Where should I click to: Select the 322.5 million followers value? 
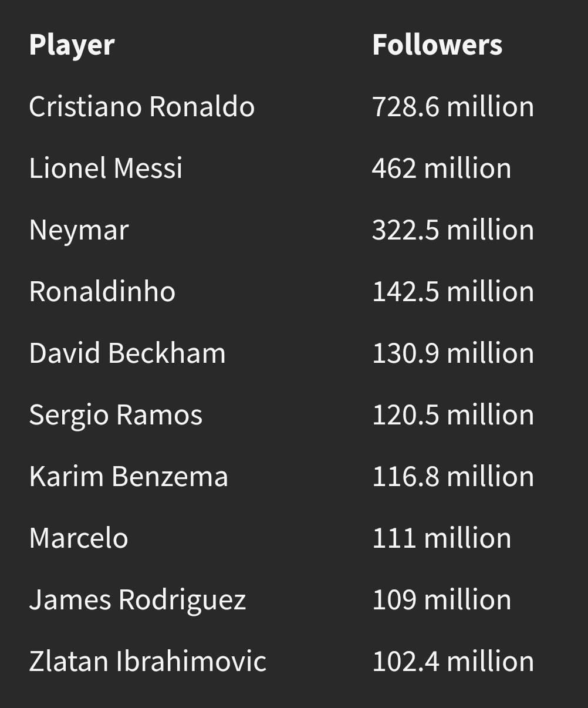point(453,230)
